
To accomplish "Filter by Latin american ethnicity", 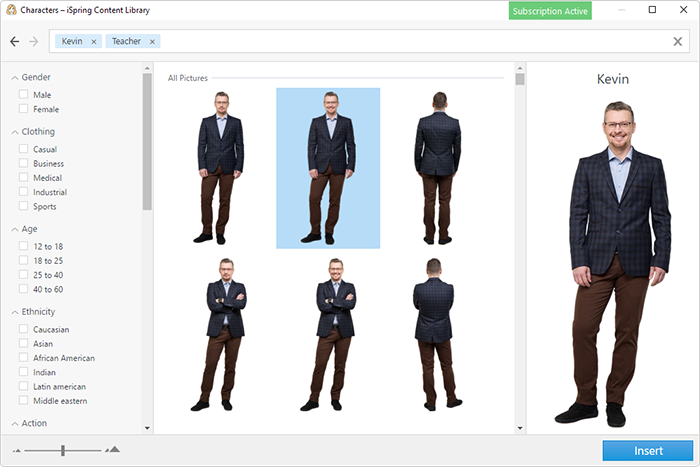I will coord(24,386).
